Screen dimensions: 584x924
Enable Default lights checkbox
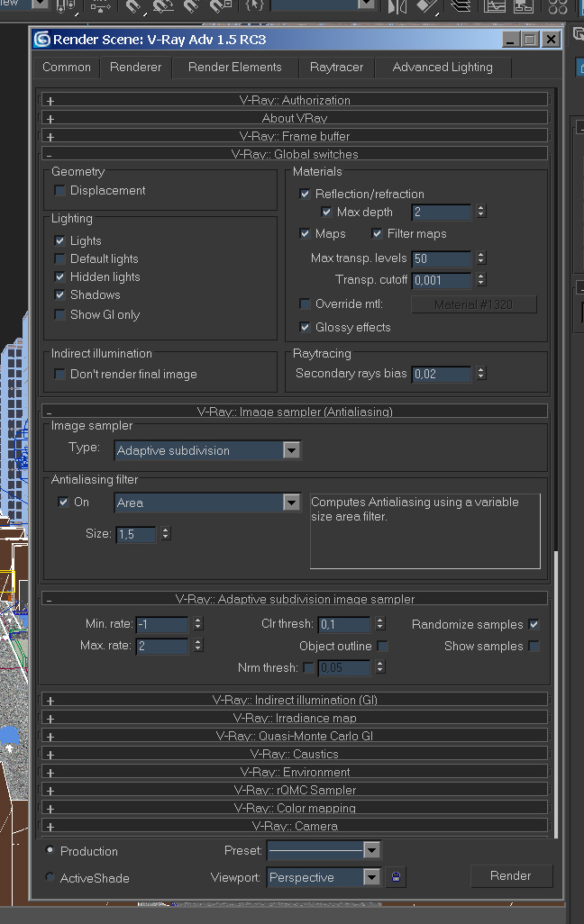pyautogui.click(x=59, y=258)
